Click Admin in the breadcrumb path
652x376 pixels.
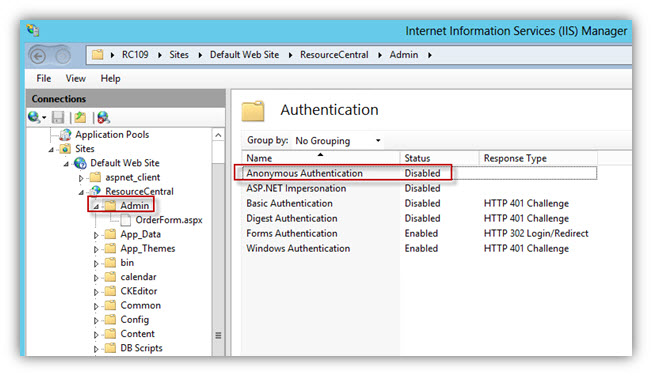(x=404, y=55)
